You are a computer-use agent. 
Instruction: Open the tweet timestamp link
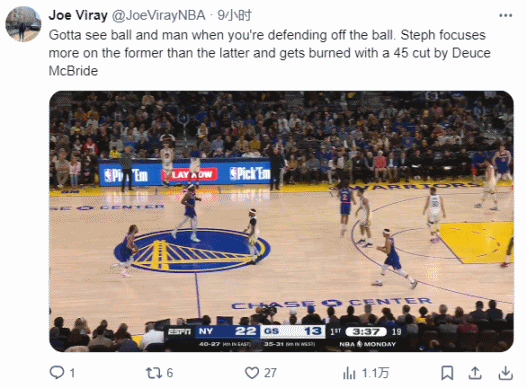tap(234, 15)
